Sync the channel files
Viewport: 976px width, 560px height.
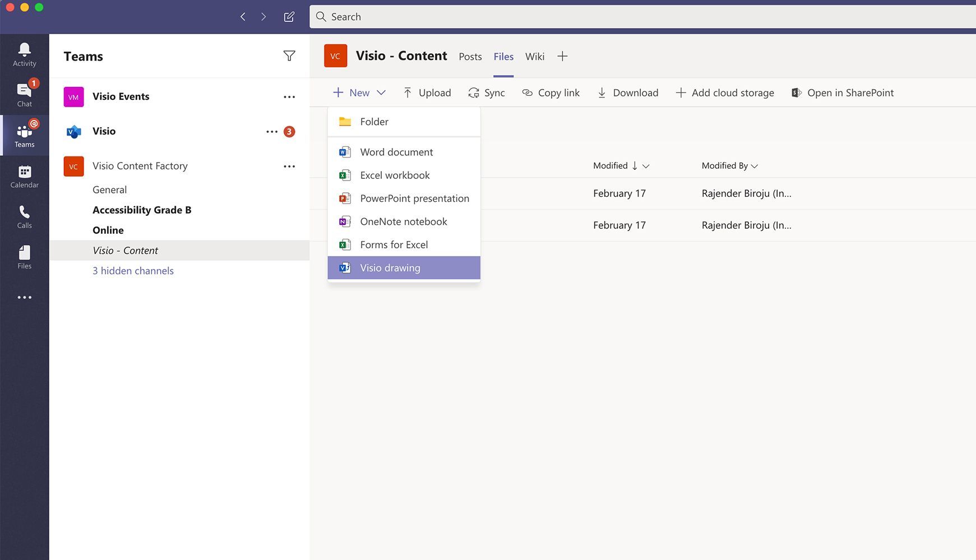pyautogui.click(x=486, y=92)
